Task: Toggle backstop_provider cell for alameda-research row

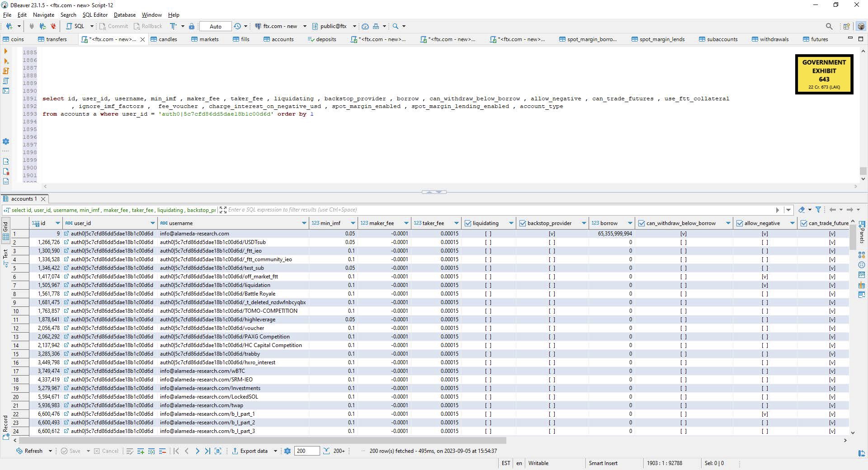Action: point(552,234)
